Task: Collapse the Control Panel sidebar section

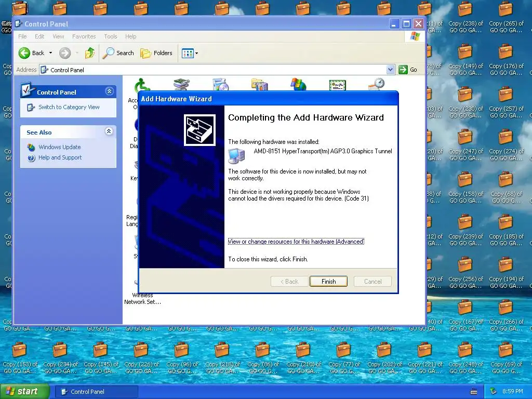Action: coord(109,91)
